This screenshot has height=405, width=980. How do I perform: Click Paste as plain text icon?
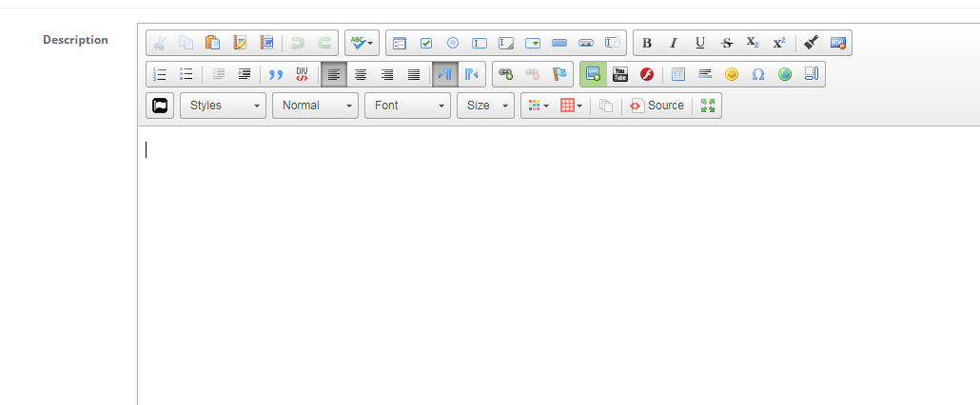[240, 43]
